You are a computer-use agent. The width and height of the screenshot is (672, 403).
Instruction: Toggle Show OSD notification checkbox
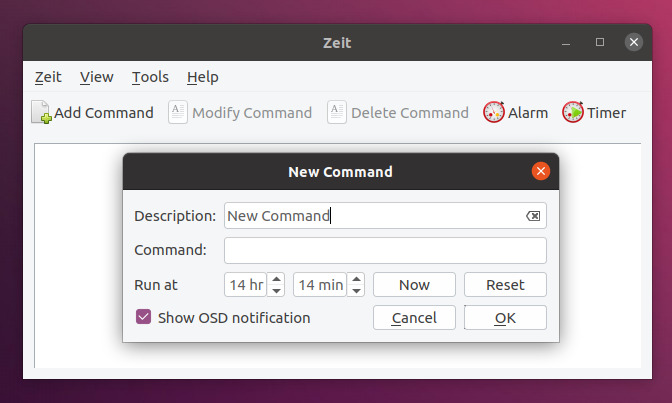point(143,318)
